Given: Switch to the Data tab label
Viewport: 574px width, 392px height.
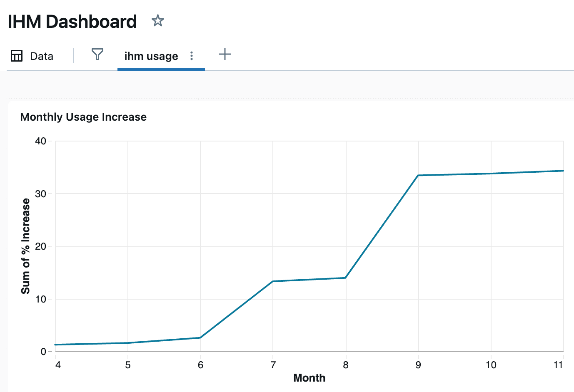Looking at the screenshot, I should click(x=42, y=56).
